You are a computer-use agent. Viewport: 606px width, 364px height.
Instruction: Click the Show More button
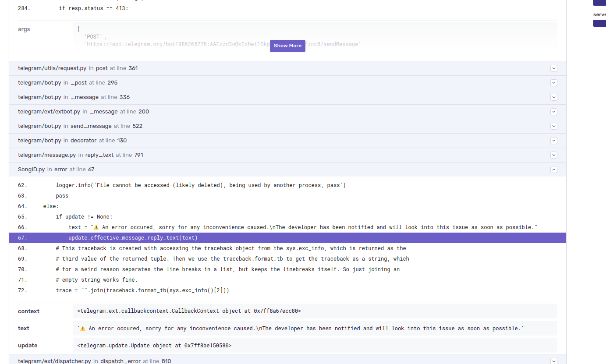click(x=287, y=46)
